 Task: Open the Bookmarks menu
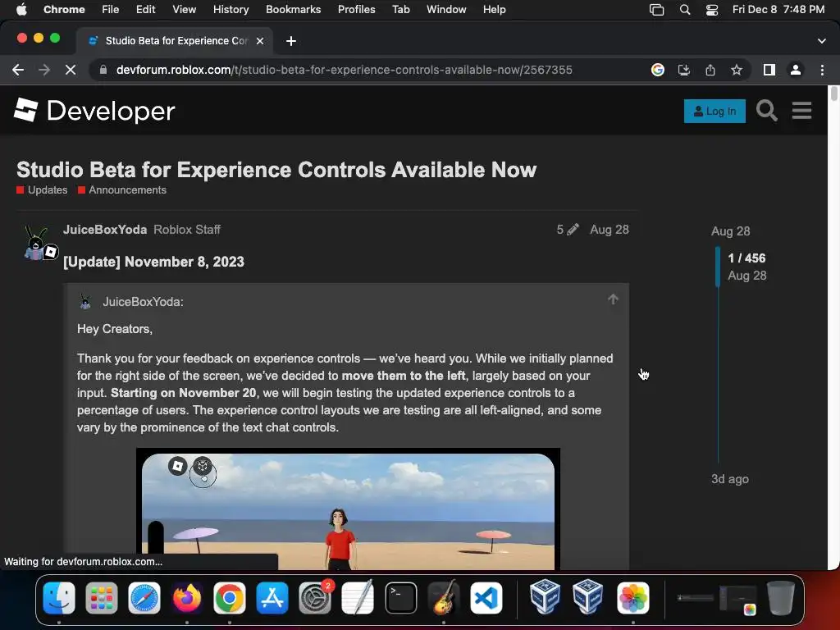pyautogui.click(x=293, y=9)
